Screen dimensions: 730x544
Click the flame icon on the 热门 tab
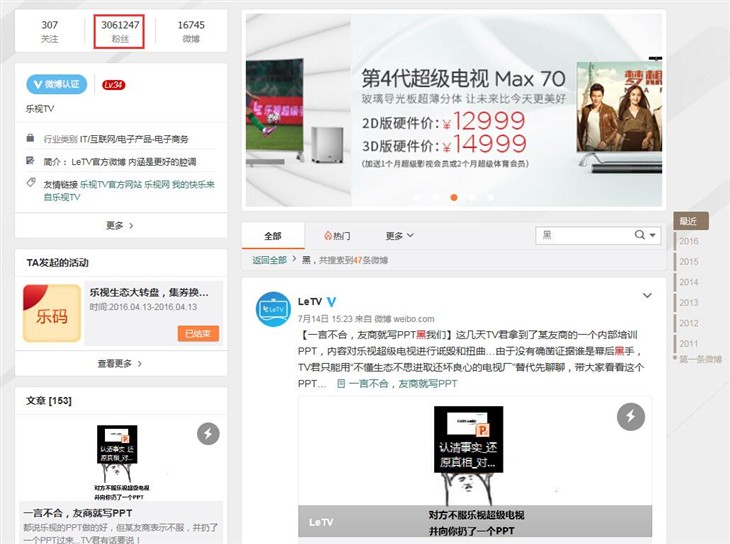click(328, 236)
